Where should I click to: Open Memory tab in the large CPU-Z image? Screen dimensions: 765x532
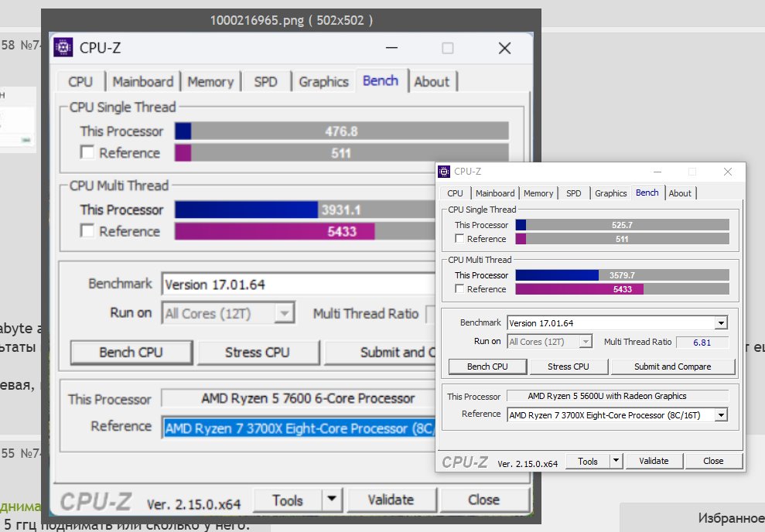[x=210, y=81]
